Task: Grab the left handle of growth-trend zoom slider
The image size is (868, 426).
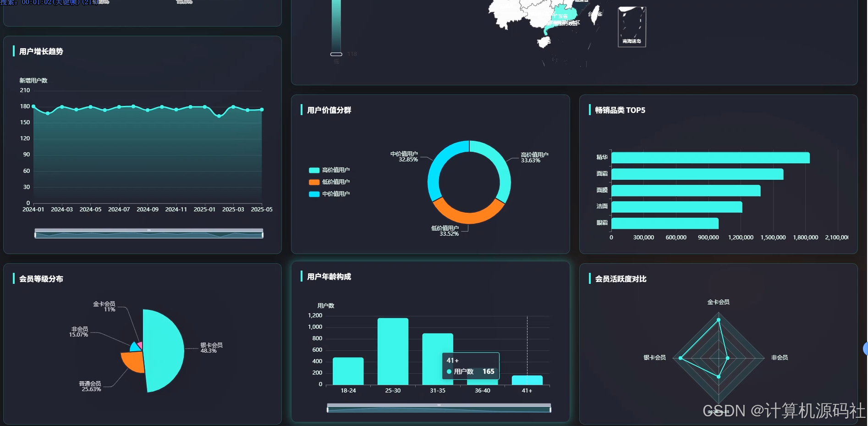Action: pyautogui.click(x=35, y=235)
